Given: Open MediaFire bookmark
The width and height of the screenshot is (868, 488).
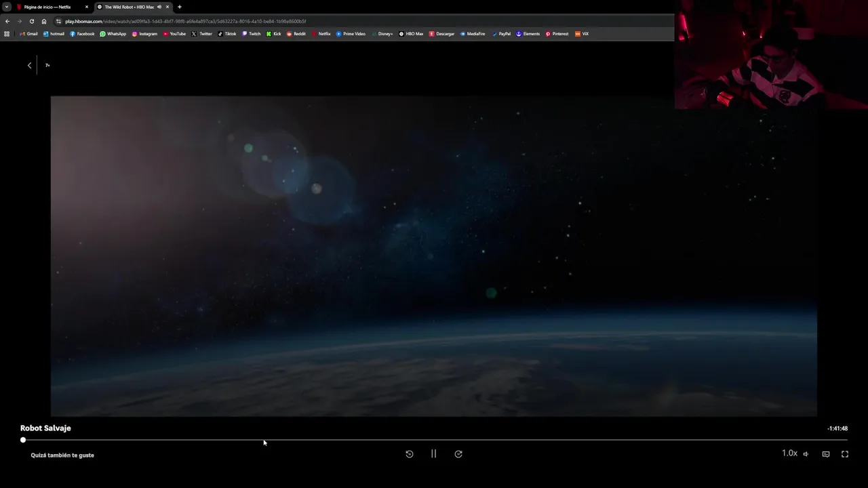Looking at the screenshot, I should 473,34.
